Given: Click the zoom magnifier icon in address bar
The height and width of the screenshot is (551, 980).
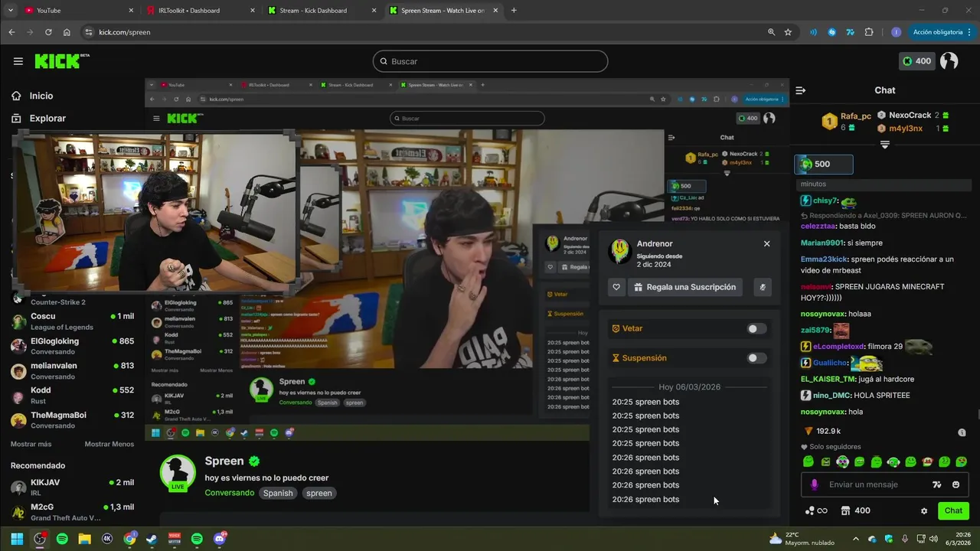Looking at the screenshot, I should click(x=771, y=32).
